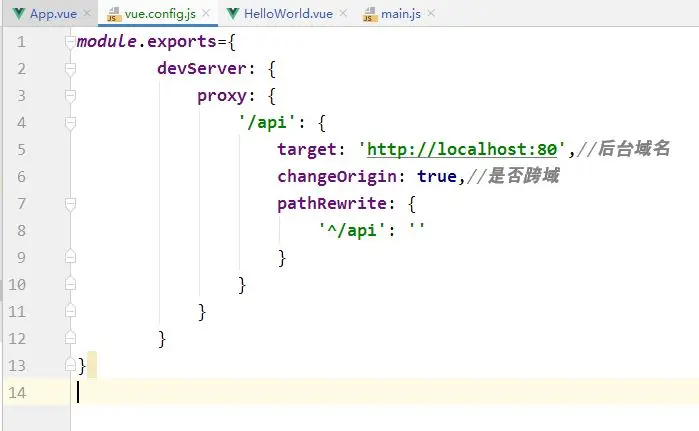Click the '/api' string on line 4
This screenshot has height=431, width=699.
[x=267, y=122]
